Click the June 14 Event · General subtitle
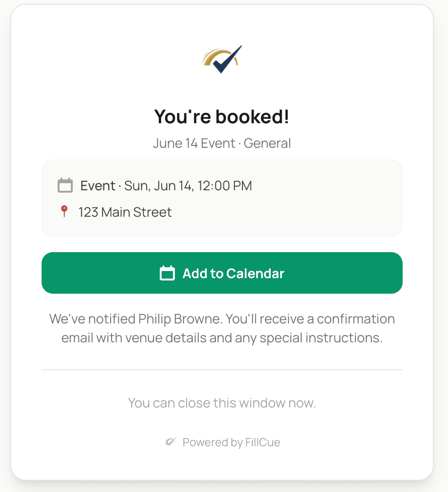Screen dimensions: 448x492 coord(222,143)
